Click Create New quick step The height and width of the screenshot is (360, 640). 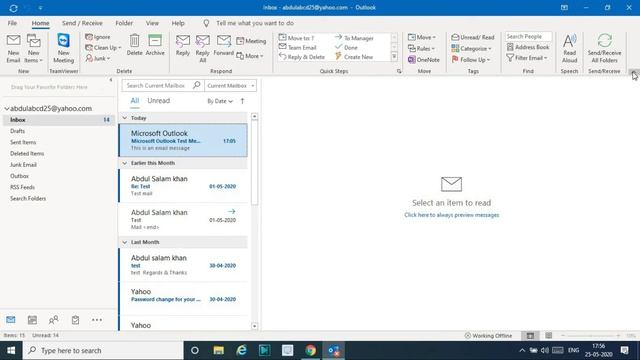coord(354,57)
